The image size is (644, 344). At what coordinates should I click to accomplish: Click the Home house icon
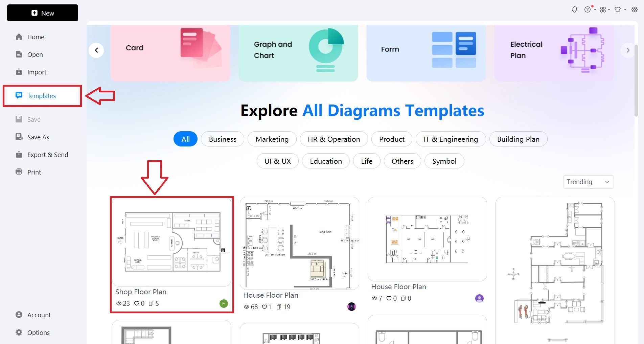pos(19,37)
